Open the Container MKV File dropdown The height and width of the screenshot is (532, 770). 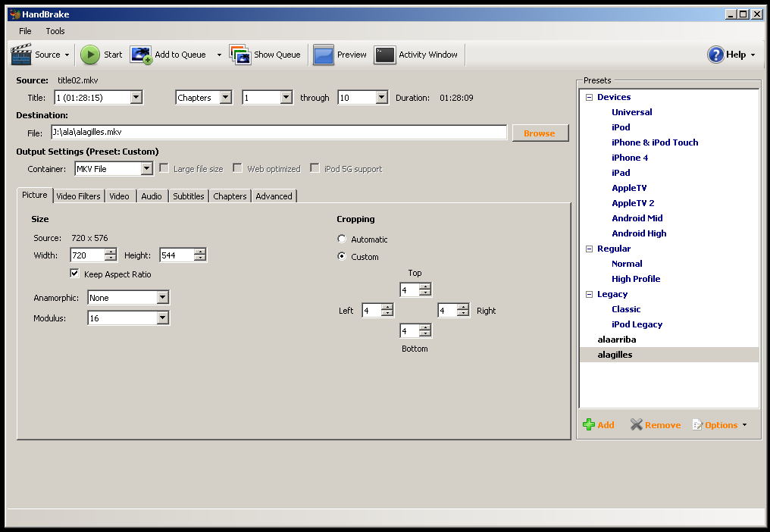click(x=146, y=168)
